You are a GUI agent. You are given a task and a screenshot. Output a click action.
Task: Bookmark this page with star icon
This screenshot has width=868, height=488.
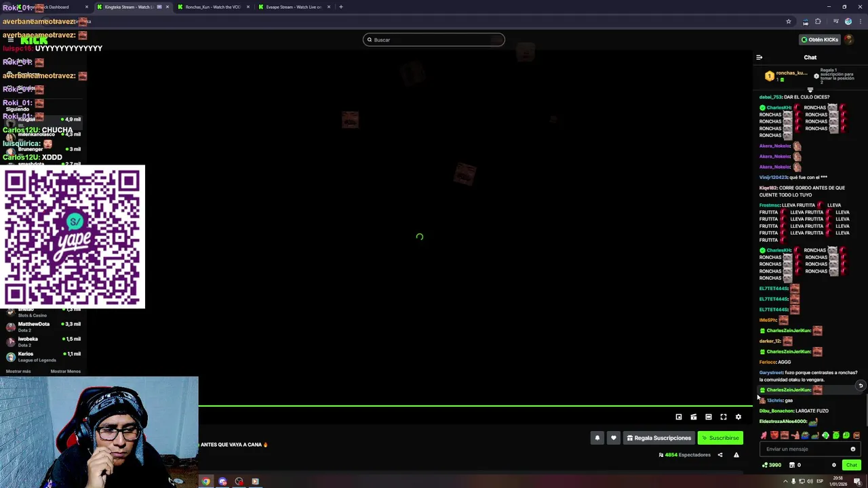click(x=789, y=22)
